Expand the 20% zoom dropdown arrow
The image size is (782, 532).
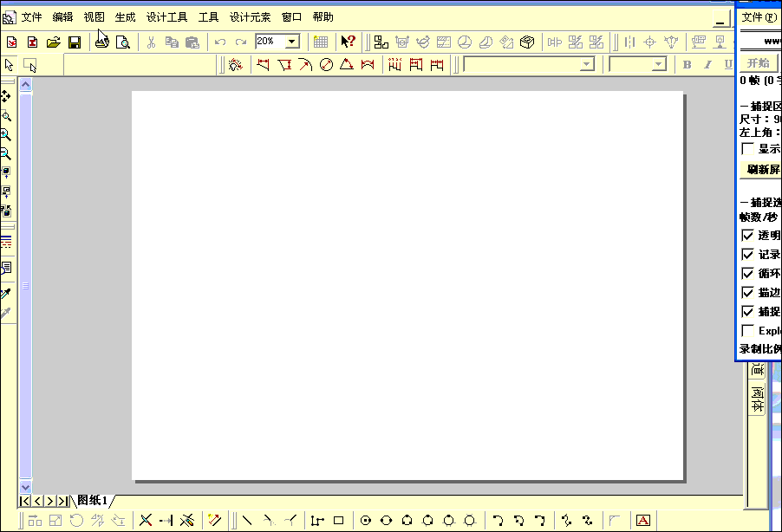click(x=292, y=42)
